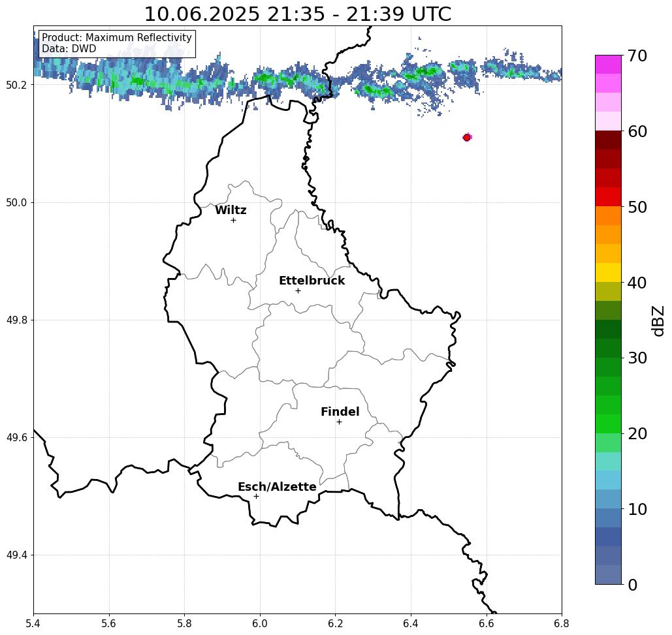This screenshot has height=635, width=672.
Task: Click the 50 tick label on colorbar
Action: (x=637, y=208)
